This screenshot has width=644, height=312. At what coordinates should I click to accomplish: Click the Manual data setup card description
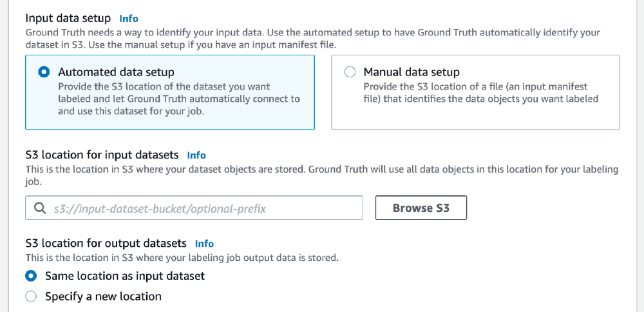coord(480,93)
